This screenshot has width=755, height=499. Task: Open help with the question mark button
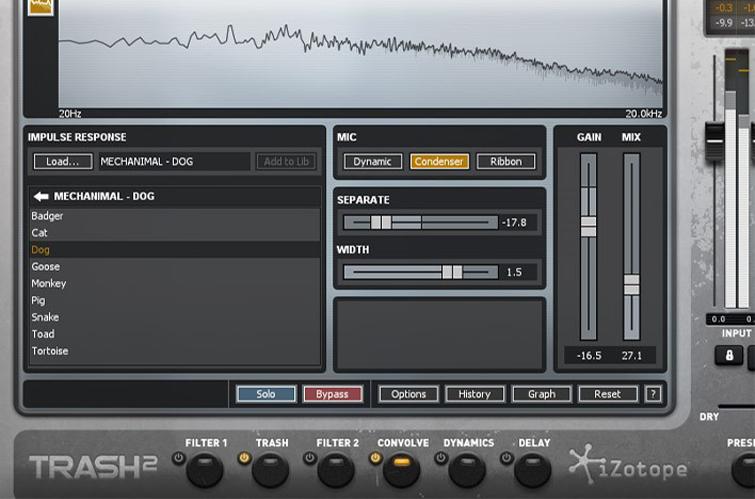653,394
